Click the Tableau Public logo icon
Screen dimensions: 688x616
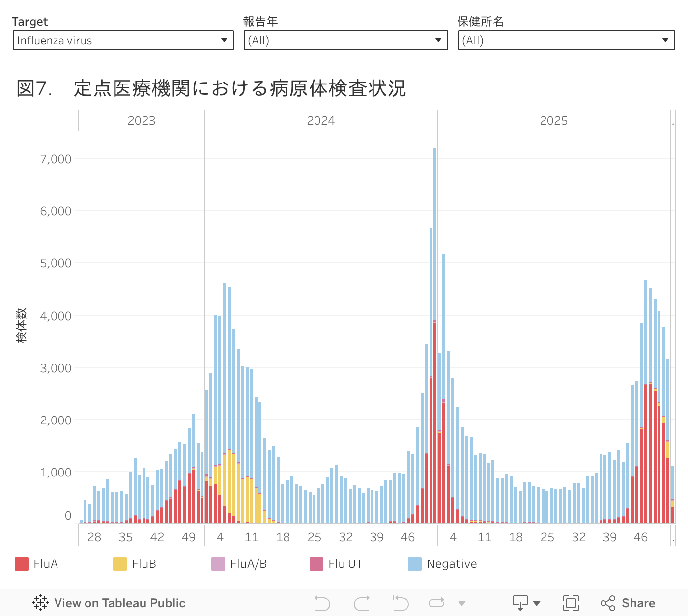40,603
